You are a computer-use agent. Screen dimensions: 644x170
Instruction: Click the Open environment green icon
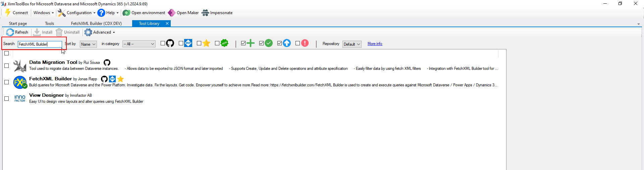point(126,13)
